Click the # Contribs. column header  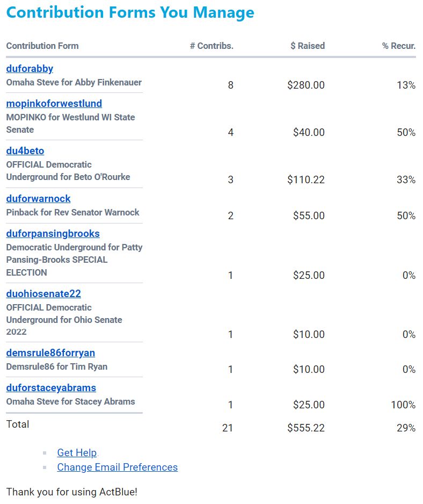pyautogui.click(x=211, y=46)
